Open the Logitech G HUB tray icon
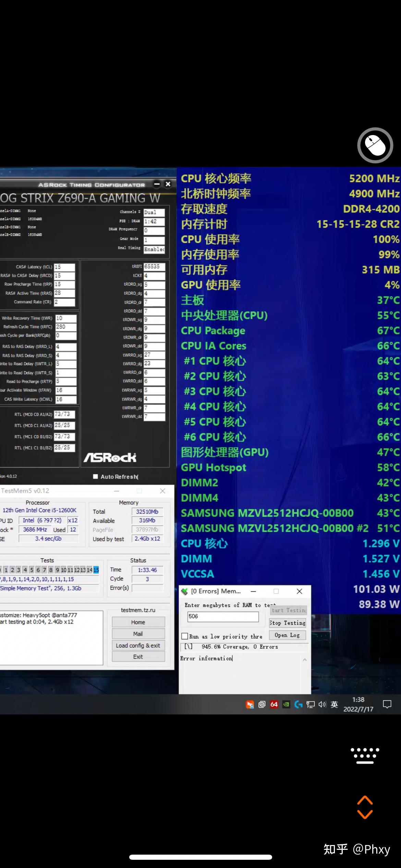401x868 pixels. coord(298,704)
